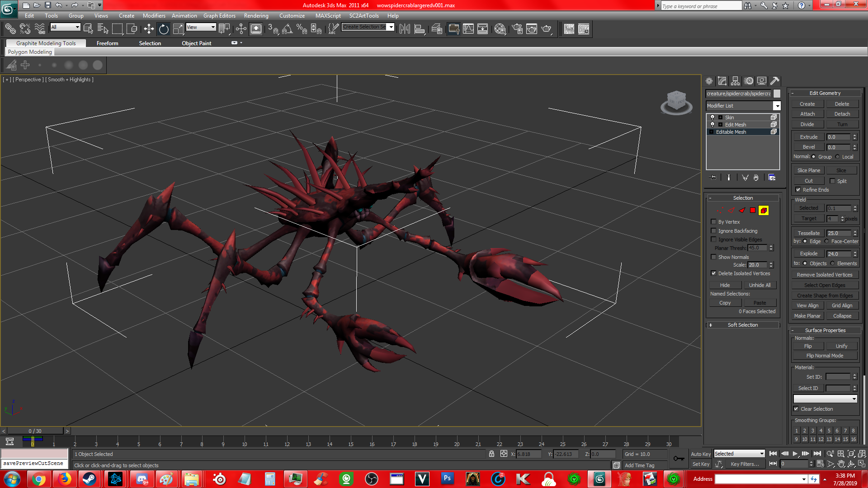
Task: Click the Extrude amount input field
Action: pos(839,137)
